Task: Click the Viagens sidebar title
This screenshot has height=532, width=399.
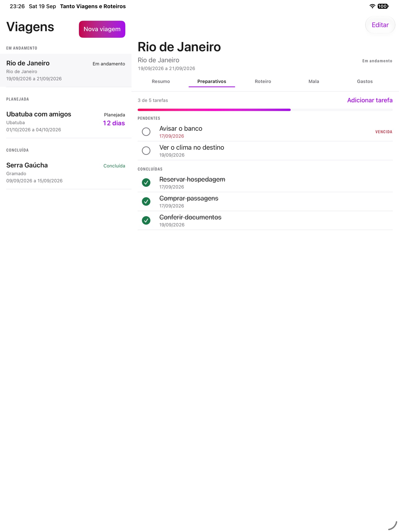Action: (x=30, y=27)
